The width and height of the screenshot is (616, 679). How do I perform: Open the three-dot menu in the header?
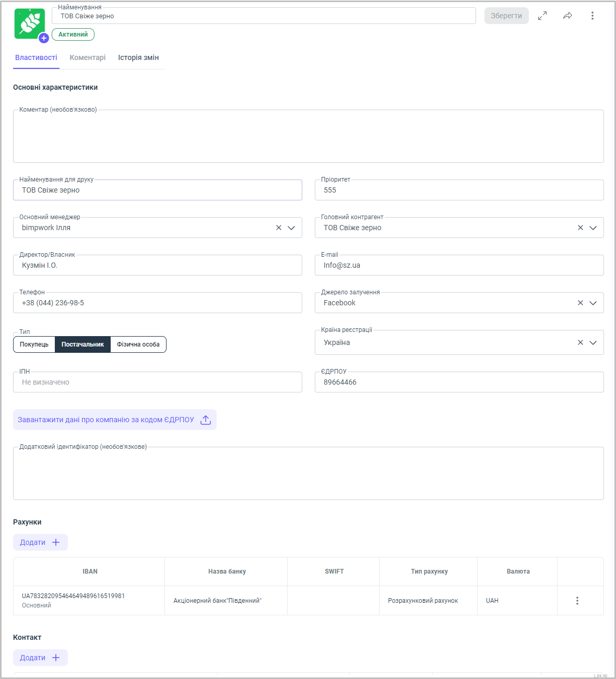(x=592, y=16)
